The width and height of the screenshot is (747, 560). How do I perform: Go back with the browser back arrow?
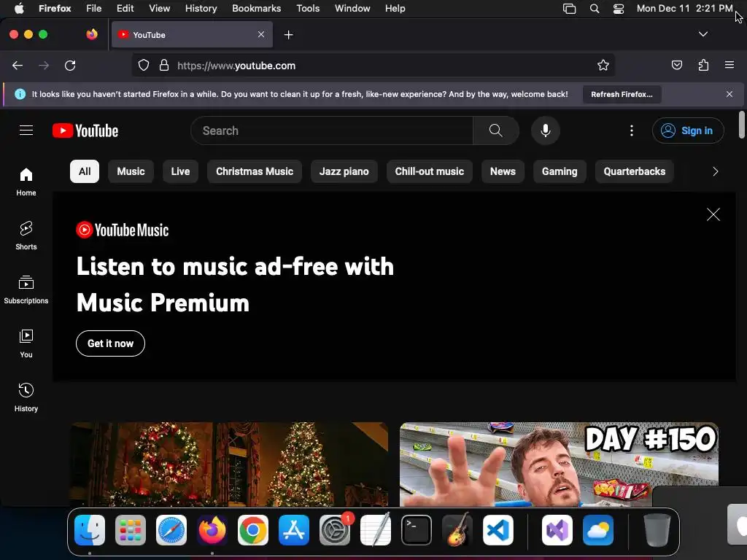[18, 65]
